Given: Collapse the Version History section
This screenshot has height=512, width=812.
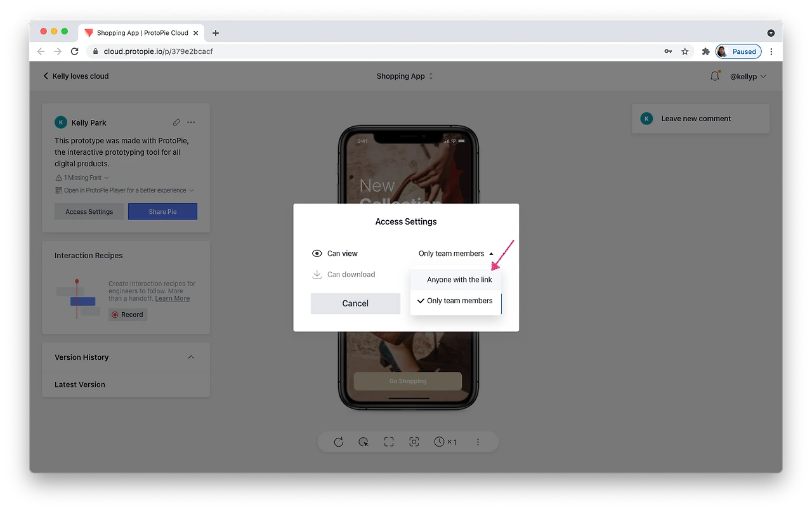Looking at the screenshot, I should (x=191, y=357).
